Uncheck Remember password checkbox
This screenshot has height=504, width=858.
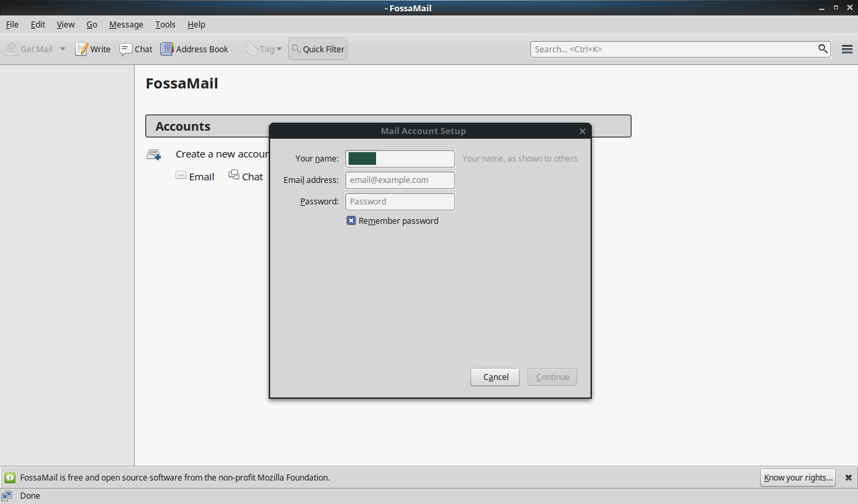(x=351, y=220)
